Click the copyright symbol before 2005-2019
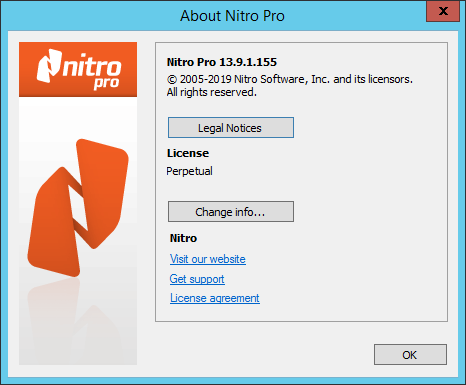 click(x=172, y=80)
